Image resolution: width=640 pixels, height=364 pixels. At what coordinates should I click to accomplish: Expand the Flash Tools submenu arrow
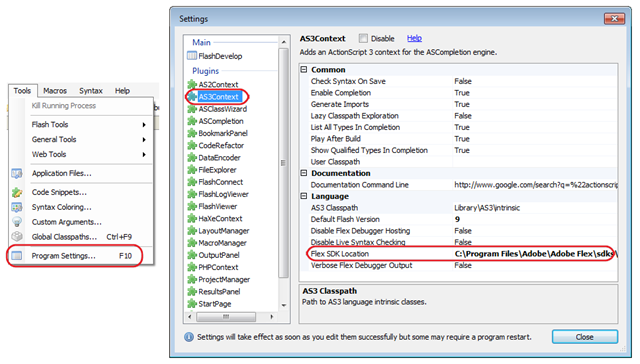[x=144, y=125]
